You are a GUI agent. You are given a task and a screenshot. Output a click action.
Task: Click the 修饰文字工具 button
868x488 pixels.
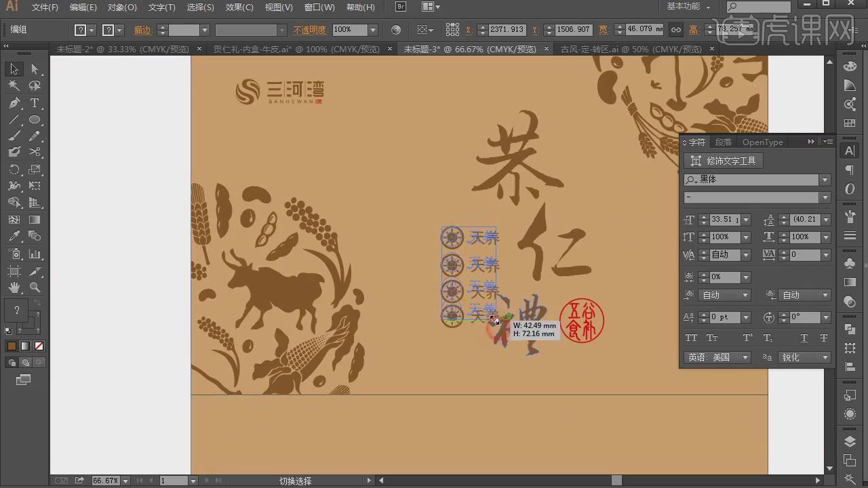(x=724, y=161)
